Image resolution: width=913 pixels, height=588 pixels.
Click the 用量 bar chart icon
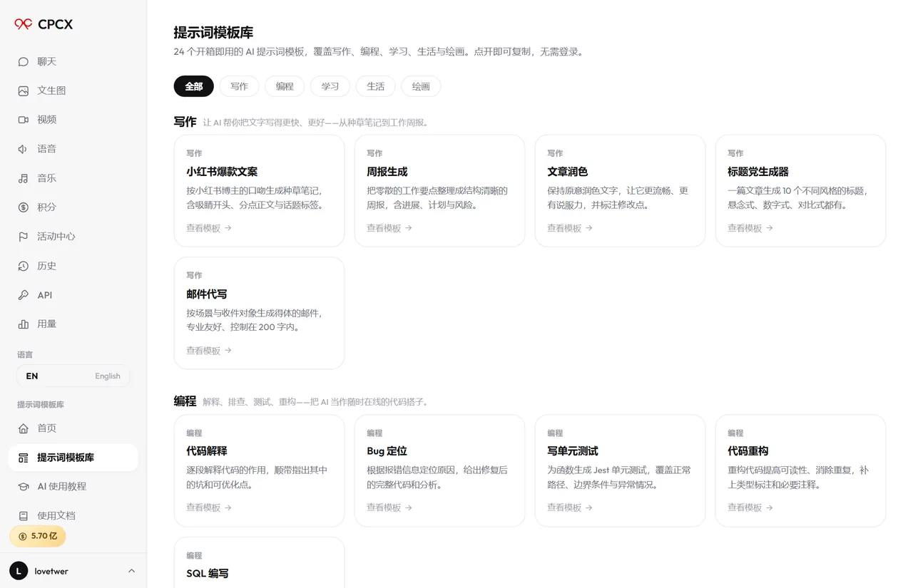coord(24,324)
